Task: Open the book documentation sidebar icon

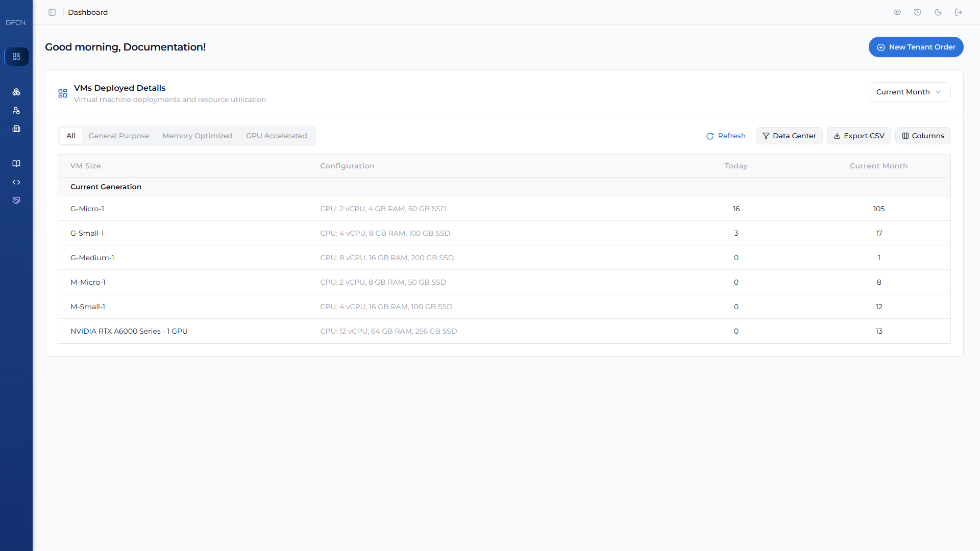Action: (16, 164)
